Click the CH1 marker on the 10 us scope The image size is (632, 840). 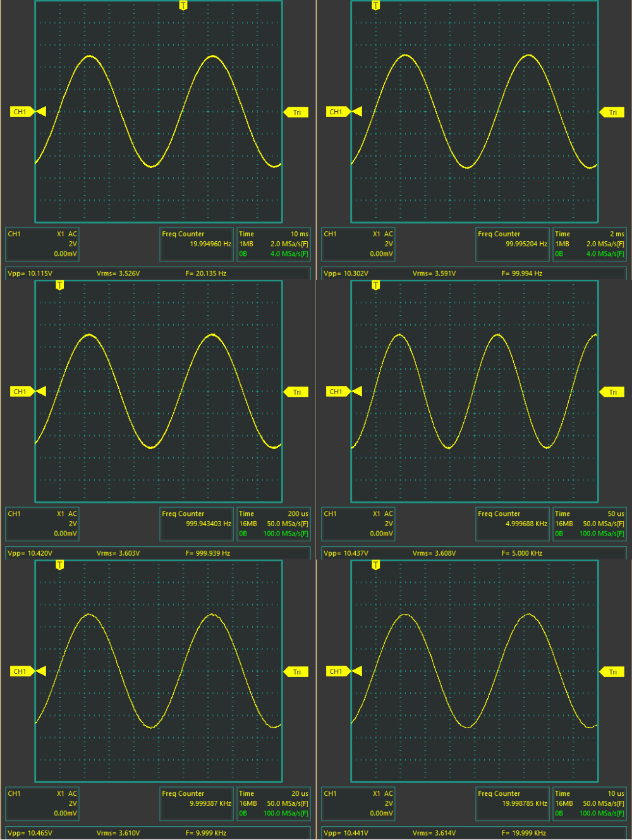point(337,671)
